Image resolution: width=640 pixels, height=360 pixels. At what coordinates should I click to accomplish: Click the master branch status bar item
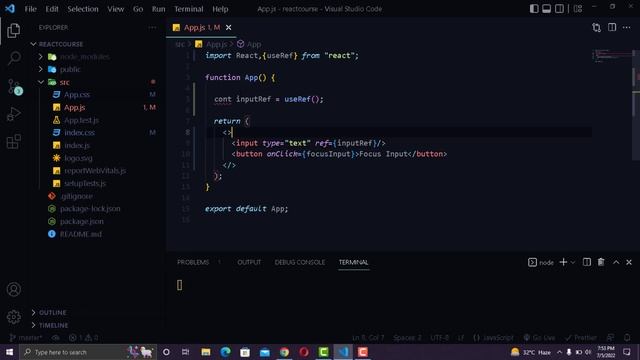click(x=26, y=338)
